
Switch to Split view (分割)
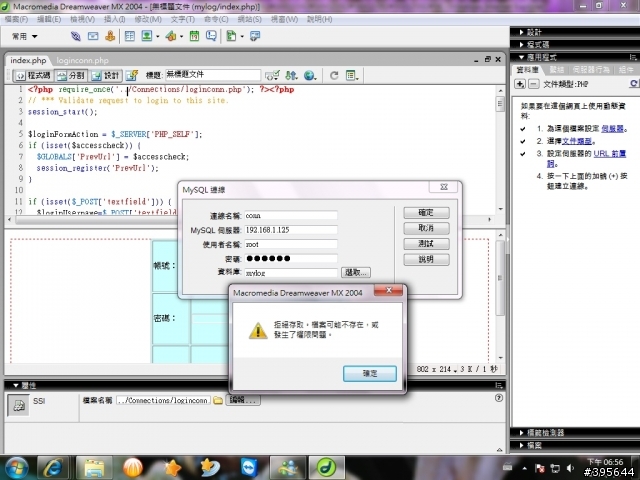click(x=71, y=75)
